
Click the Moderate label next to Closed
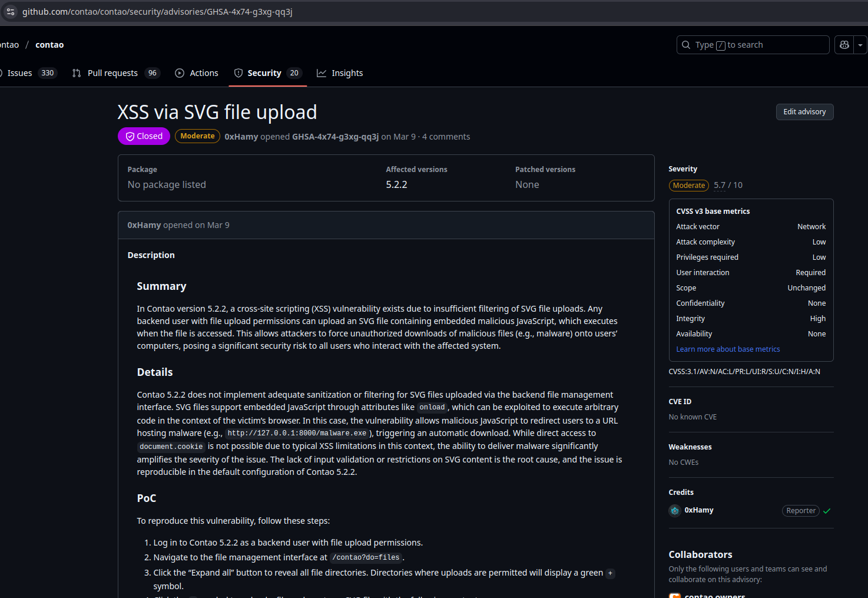click(x=197, y=136)
